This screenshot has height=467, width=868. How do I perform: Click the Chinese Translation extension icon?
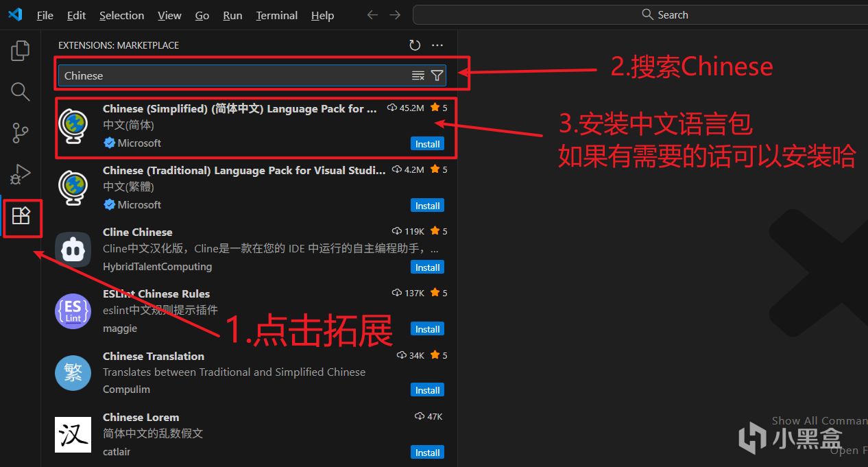pyautogui.click(x=73, y=372)
